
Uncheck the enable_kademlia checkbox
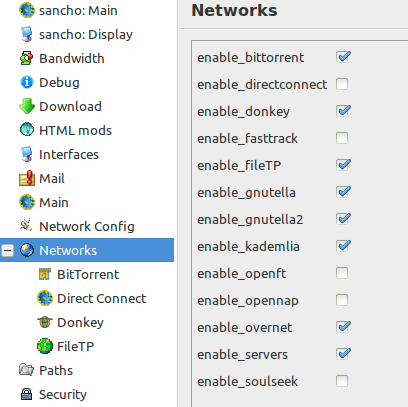(343, 246)
